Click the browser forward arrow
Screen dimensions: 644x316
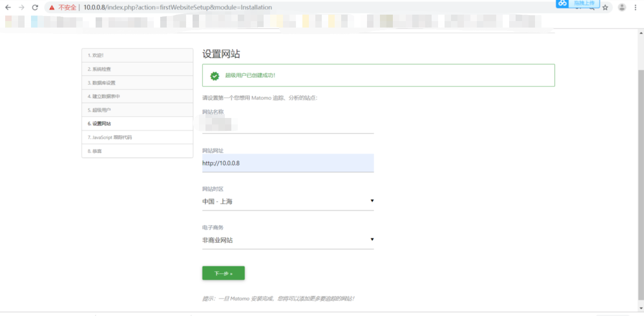click(22, 7)
